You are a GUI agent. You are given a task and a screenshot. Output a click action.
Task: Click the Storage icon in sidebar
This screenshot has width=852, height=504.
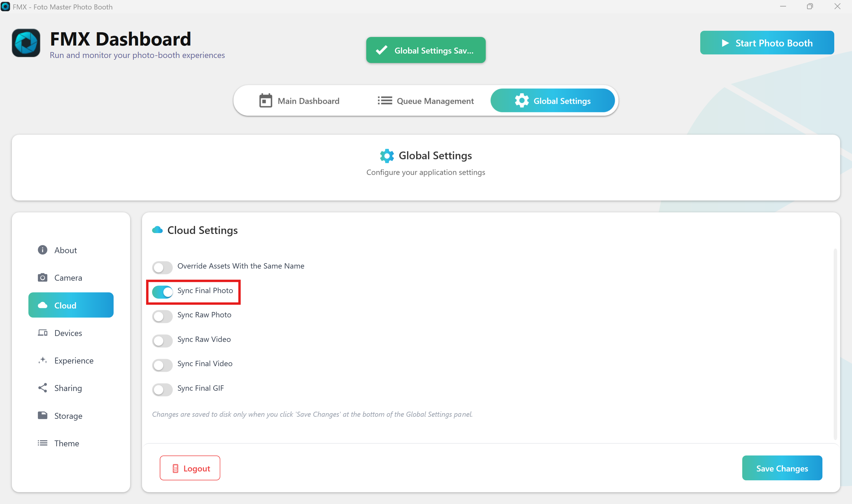coord(42,415)
